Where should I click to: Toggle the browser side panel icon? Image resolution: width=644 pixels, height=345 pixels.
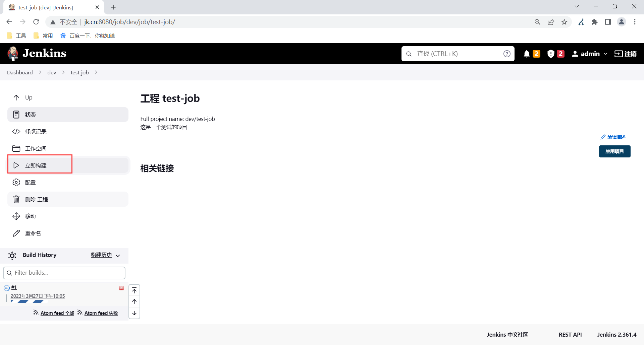(x=608, y=22)
